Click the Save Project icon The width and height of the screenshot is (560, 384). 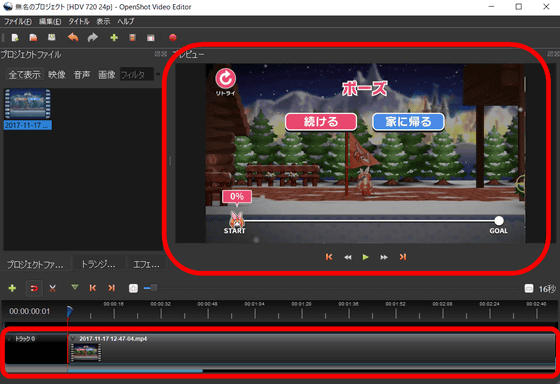pos(52,38)
